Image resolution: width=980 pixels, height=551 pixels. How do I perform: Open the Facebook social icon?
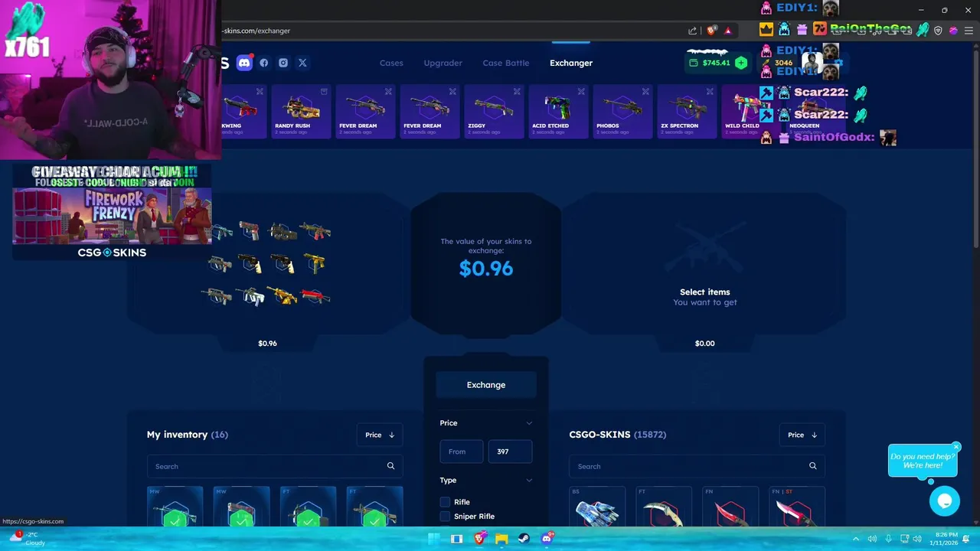pyautogui.click(x=264, y=63)
